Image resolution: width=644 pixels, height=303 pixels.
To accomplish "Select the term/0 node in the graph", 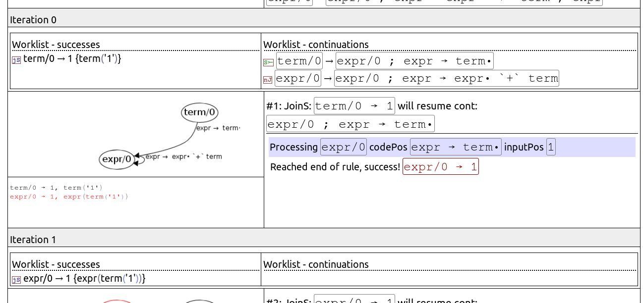I will point(199,112).
